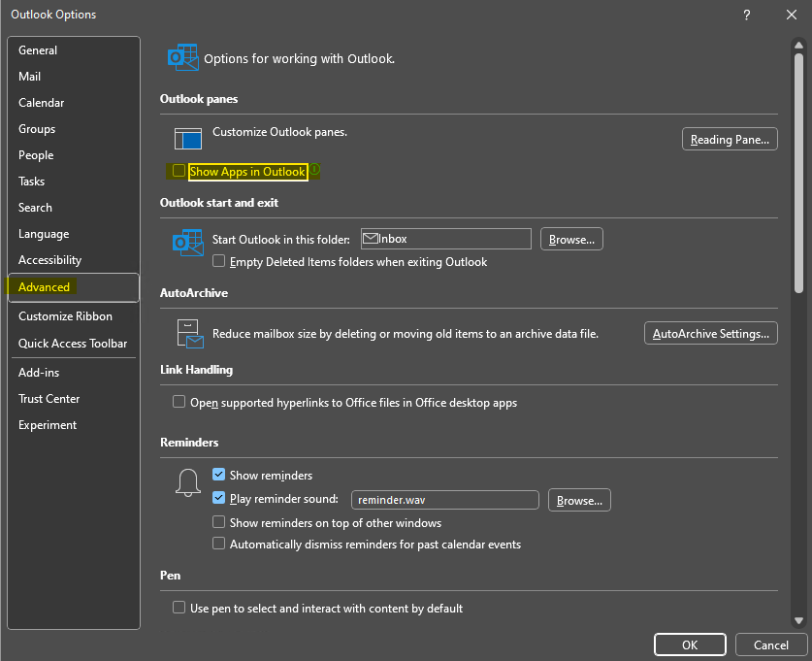Browse for the Outlook startup folder
The image size is (812, 661).
coord(571,240)
